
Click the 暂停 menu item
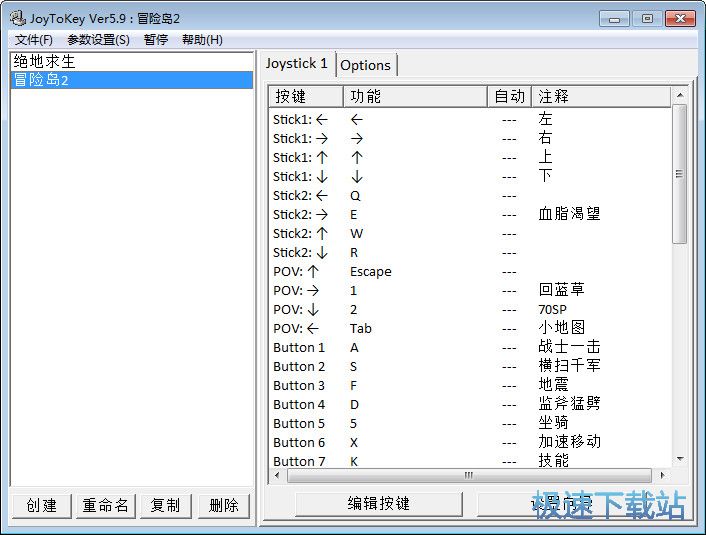(x=156, y=40)
